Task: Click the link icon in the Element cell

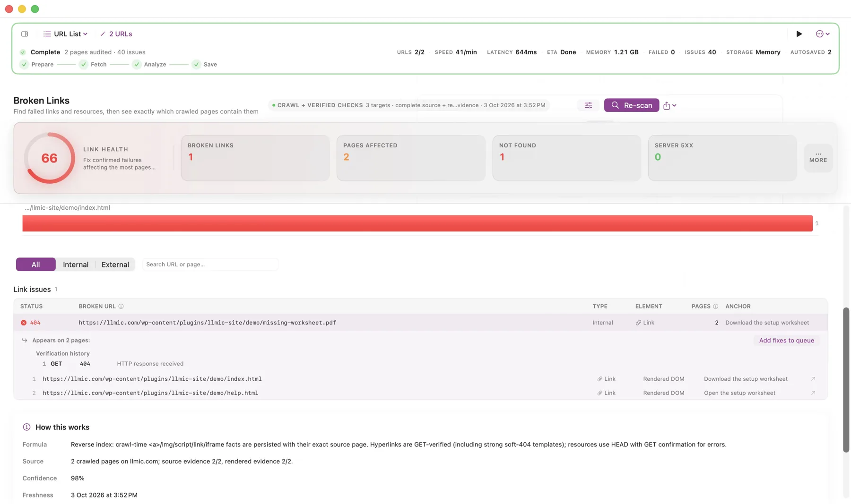Action: (638, 323)
